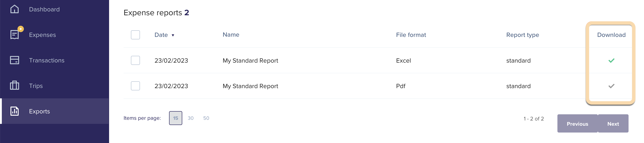Sort by the File format column header
Image resolution: width=644 pixels, height=143 pixels.
(x=411, y=35)
